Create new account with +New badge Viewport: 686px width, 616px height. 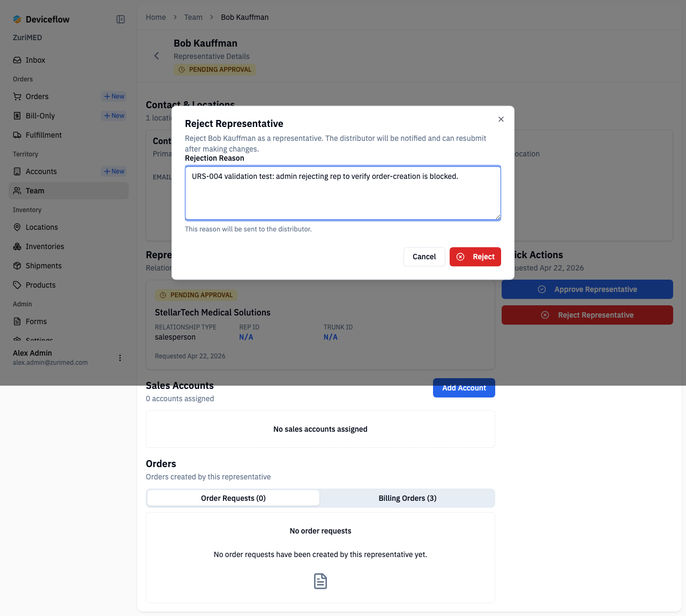(114, 171)
